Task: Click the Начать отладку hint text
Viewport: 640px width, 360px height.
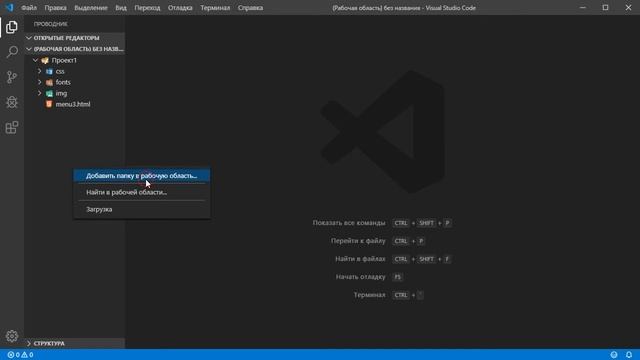Action: 360,277
